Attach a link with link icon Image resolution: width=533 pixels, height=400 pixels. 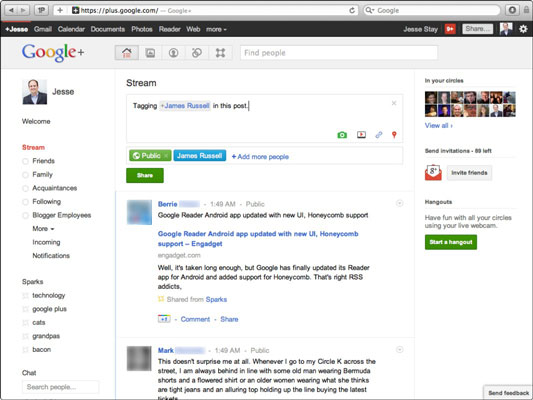pyautogui.click(x=379, y=135)
